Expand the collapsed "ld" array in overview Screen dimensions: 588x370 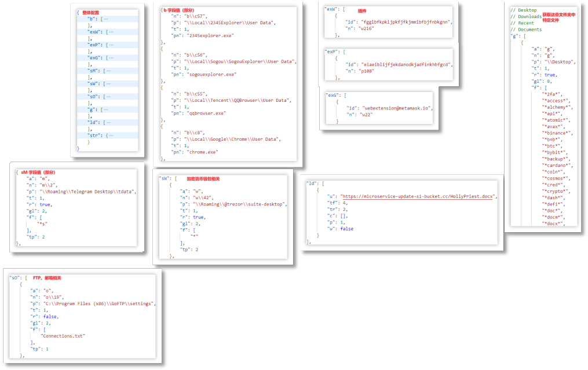point(108,122)
